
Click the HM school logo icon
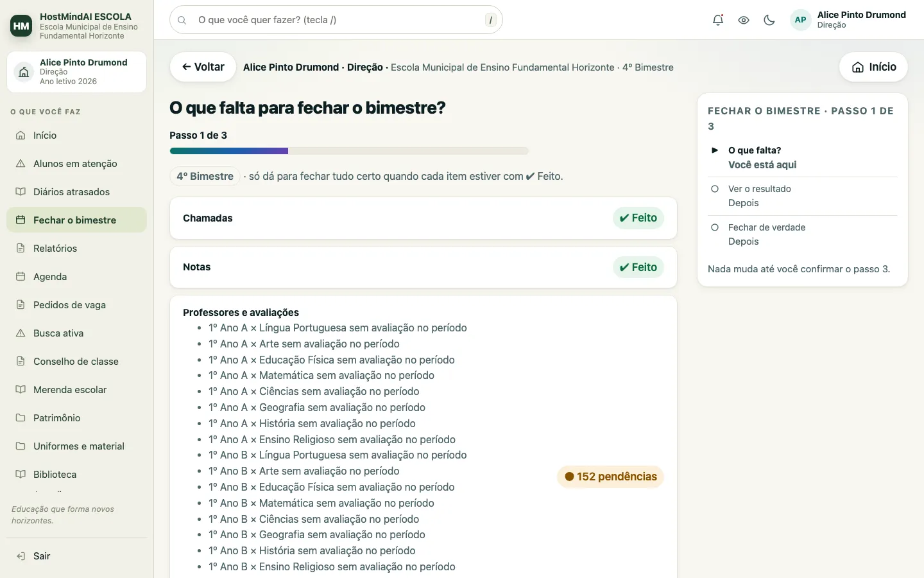tap(21, 26)
